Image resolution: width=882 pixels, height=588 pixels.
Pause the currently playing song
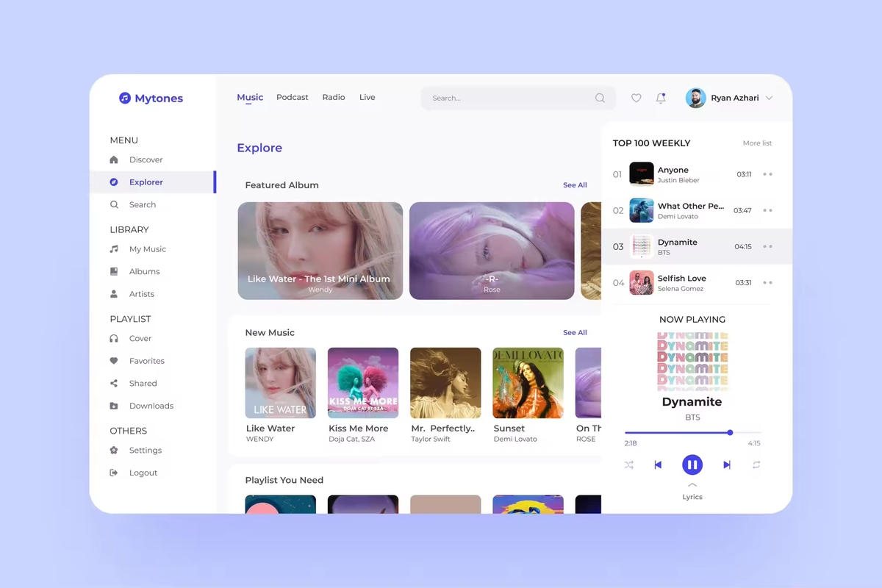(692, 465)
